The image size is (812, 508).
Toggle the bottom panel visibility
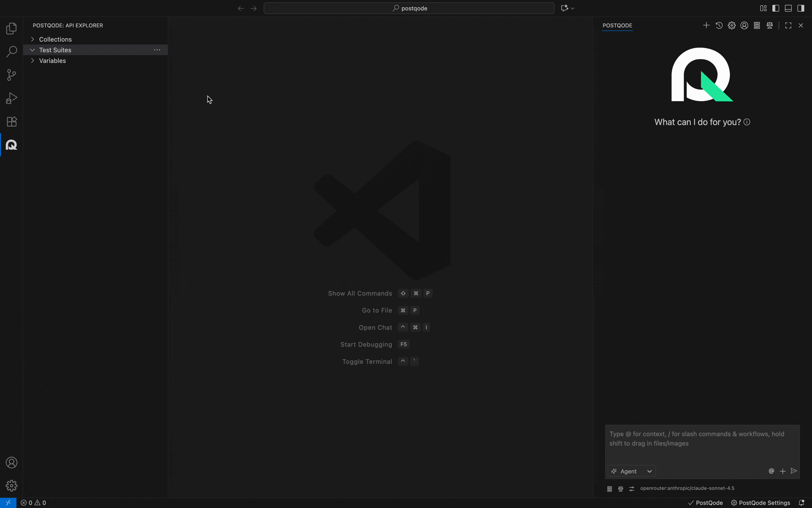click(x=789, y=8)
